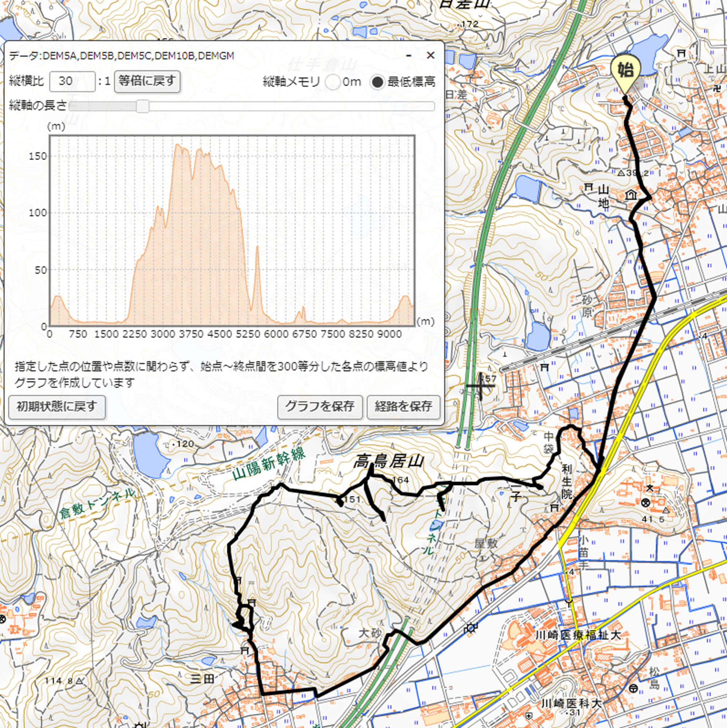Click the crosshair center marker on map
The width and height of the screenshot is (727, 728).
click(481, 386)
